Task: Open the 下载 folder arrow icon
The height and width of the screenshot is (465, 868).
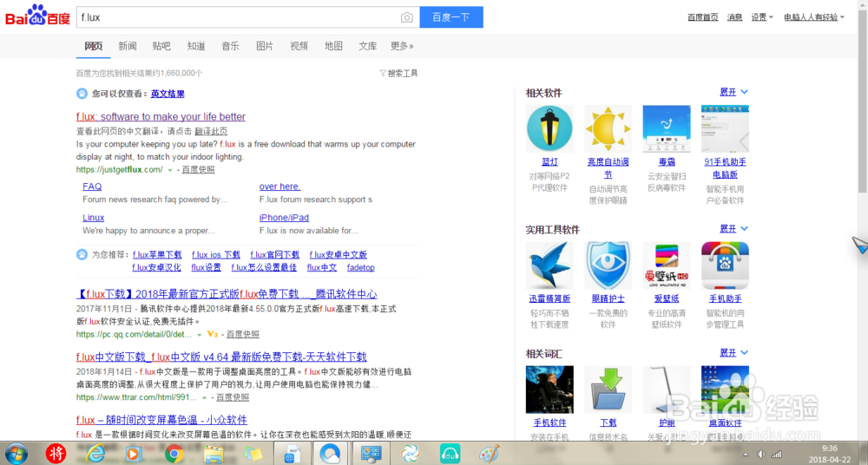Action: 608,390
